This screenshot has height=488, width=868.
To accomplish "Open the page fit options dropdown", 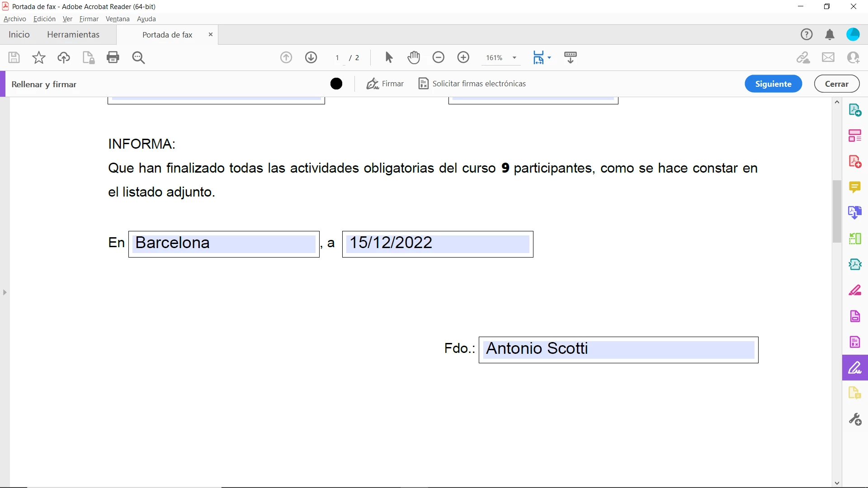I will (549, 58).
